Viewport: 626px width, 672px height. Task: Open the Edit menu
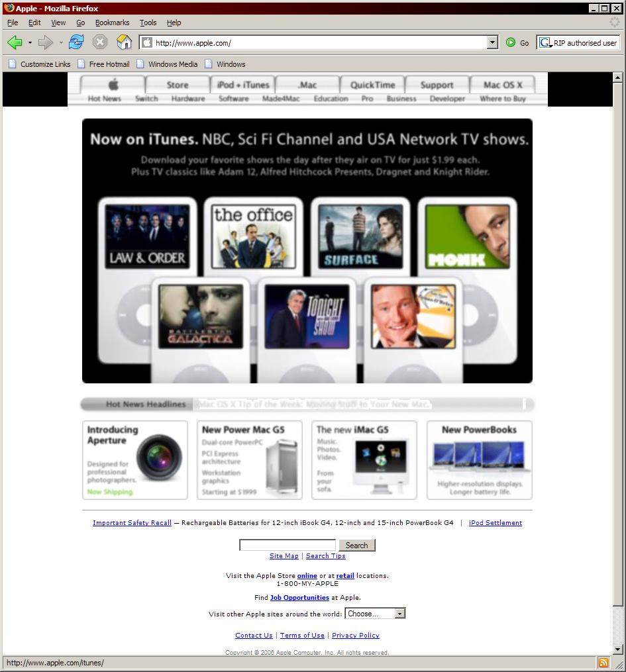(x=34, y=23)
